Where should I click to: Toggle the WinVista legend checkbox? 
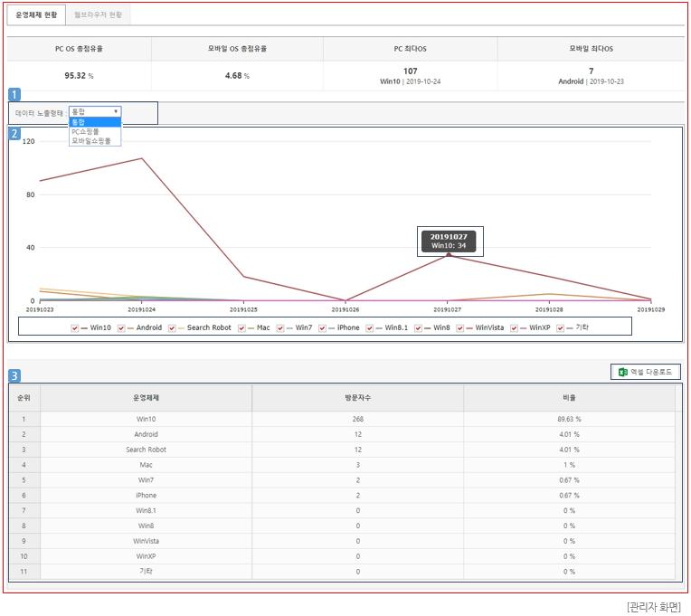[x=460, y=328]
